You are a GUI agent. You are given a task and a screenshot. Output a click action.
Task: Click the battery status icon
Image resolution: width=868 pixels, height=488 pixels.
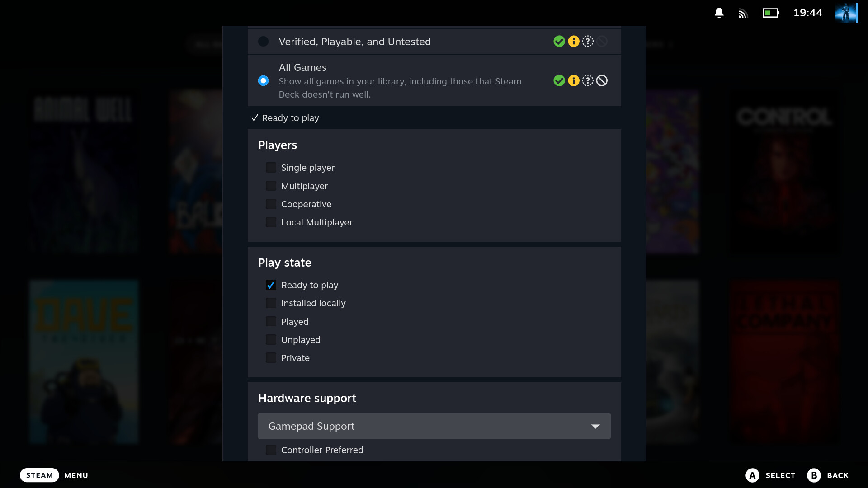[771, 13]
